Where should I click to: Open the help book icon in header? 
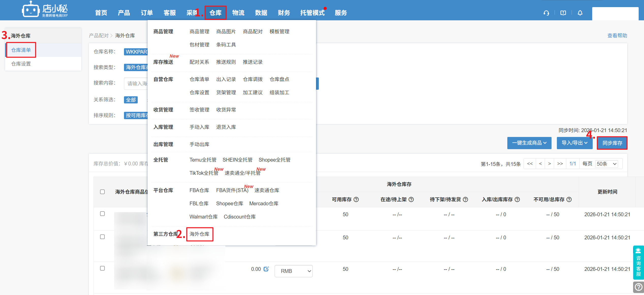(x=563, y=13)
